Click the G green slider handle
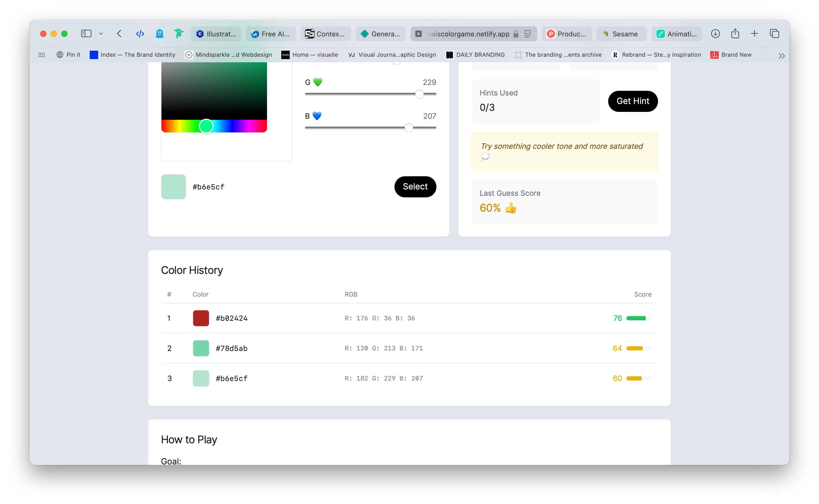This screenshot has height=504, width=819. (x=420, y=94)
